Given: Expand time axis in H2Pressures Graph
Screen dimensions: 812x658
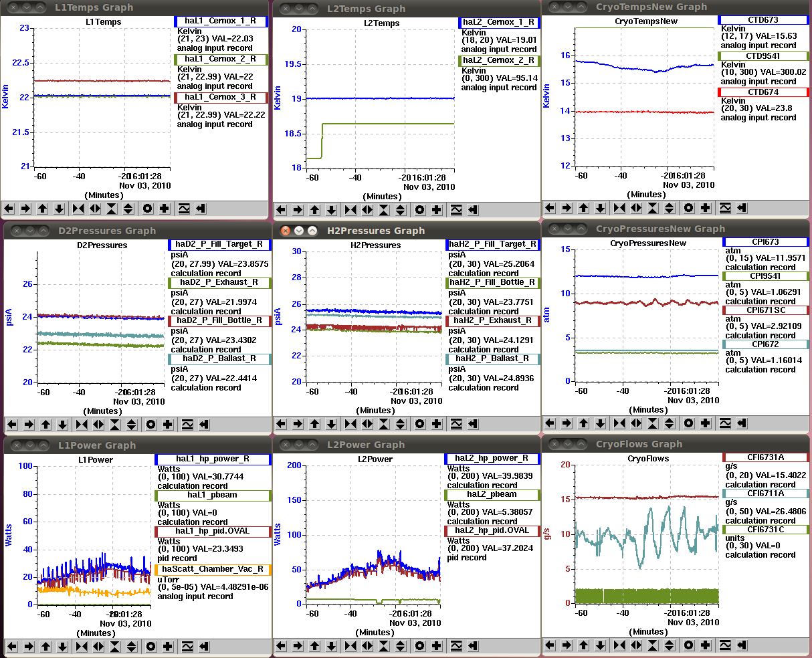Looking at the screenshot, I should click(367, 424).
